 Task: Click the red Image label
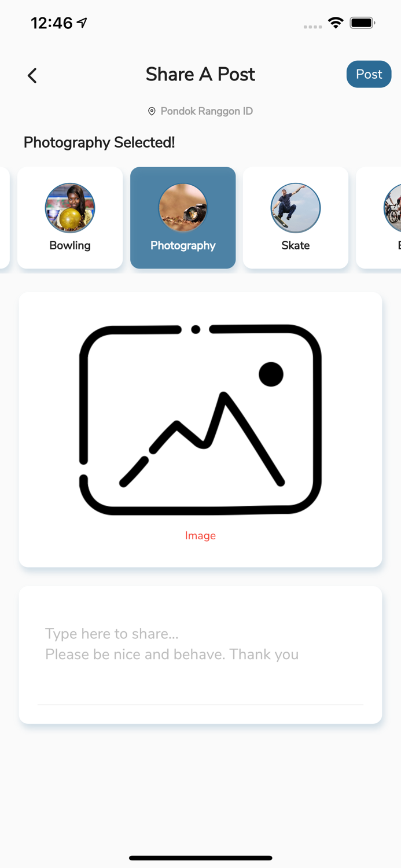(x=200, y=536)
